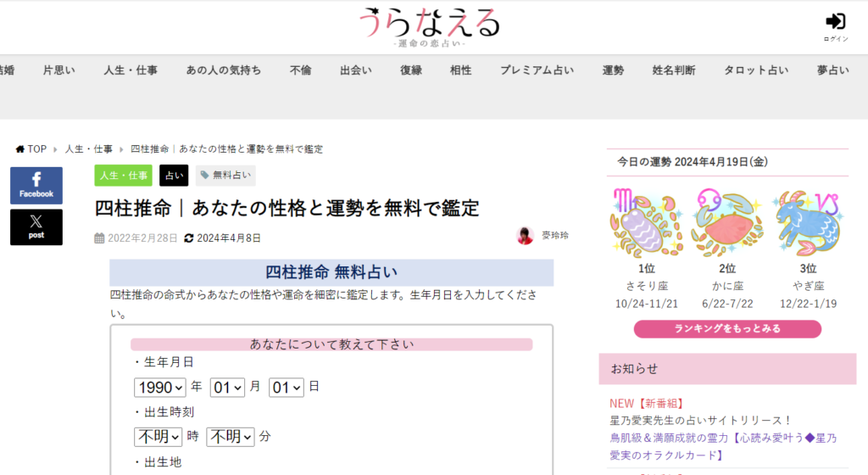The image size is (868, 475).
Task: Open the birth year dropdown showing 1990
Action: tap(159, 388)
